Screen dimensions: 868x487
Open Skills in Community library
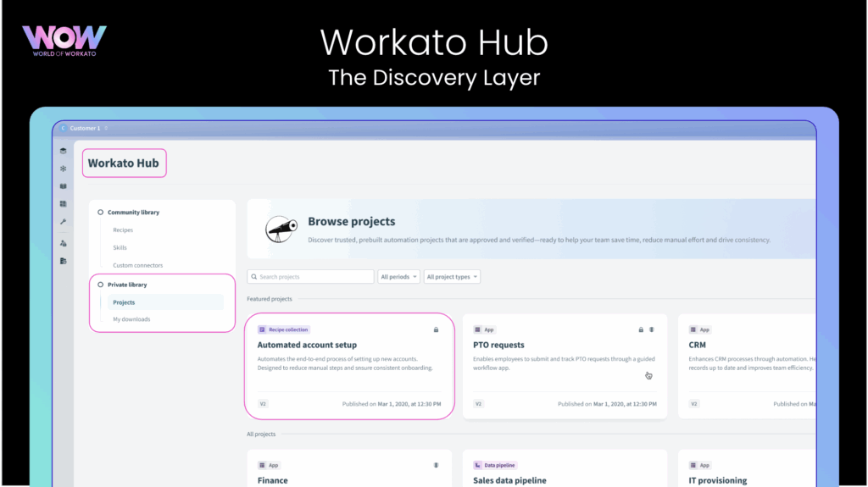pyautogui.click(x=120, y=248)
